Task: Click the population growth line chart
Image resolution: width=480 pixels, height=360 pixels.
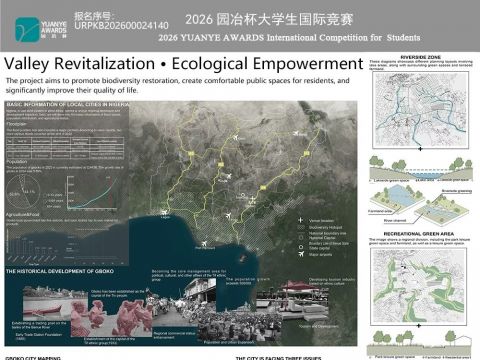Action: click(93, 194)
